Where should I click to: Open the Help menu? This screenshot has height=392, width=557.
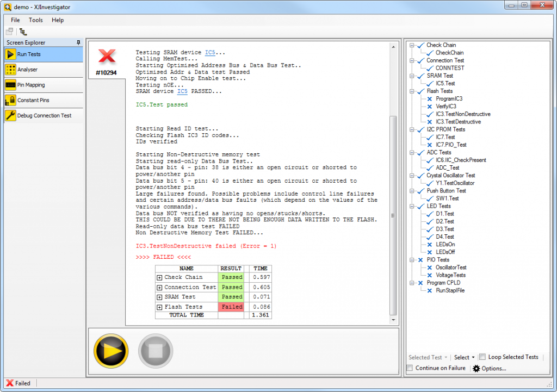point(58,20)
